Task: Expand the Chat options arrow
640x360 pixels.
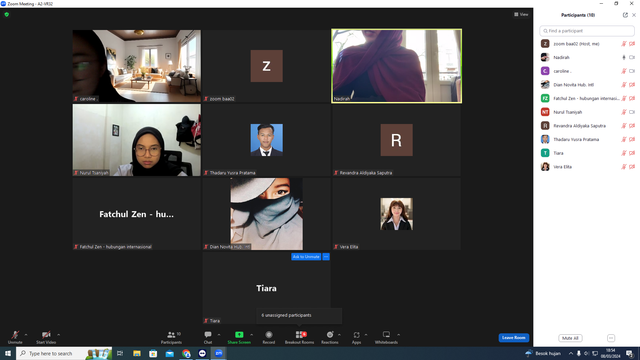Action: pyautogui.click(x=219, y=335)
